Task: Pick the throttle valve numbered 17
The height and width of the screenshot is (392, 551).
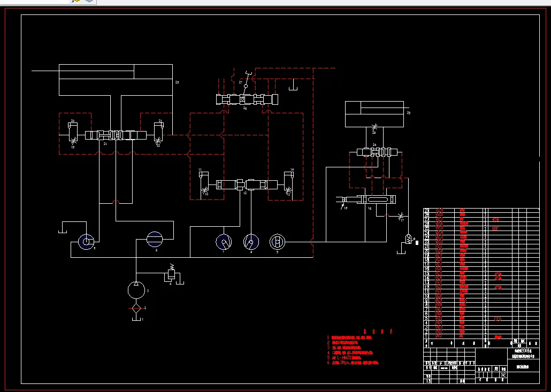Action: pos(401,217)
